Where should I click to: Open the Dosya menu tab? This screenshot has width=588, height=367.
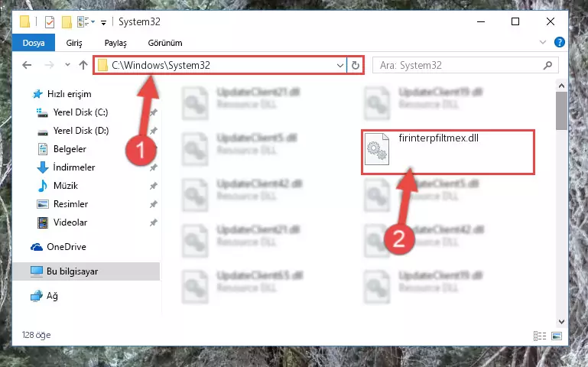click(x=34, y=43)
